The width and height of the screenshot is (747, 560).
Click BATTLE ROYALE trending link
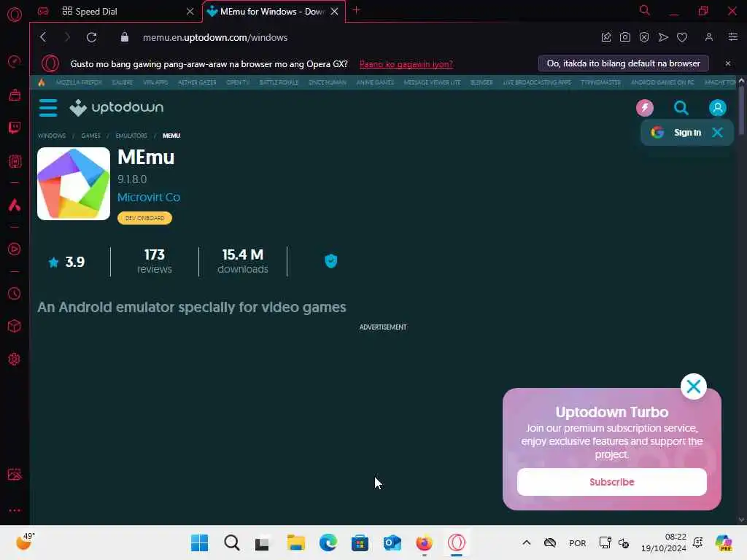[x=279, y=82]
